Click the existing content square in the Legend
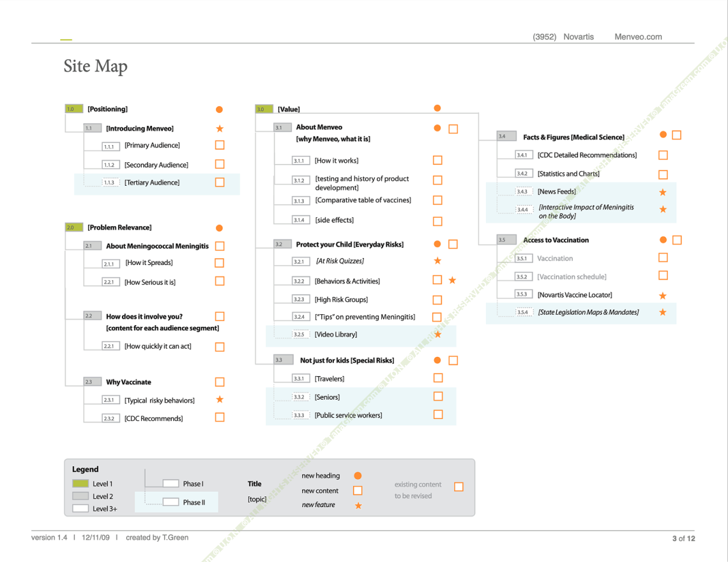Screen dimensions: 728x562 tap(459, 487)
